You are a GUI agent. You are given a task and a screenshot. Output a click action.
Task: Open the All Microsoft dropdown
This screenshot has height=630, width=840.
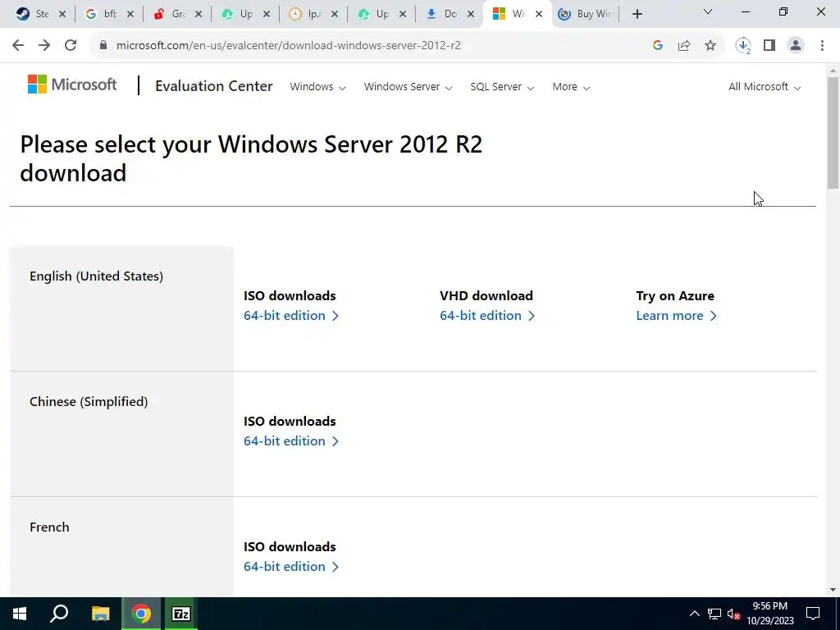(x=765, y=87)
